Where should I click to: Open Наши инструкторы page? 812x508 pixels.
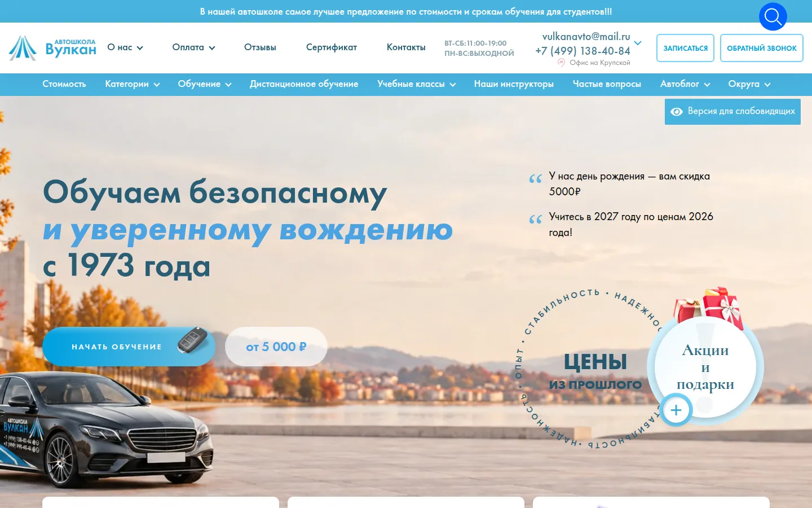tap(514, 84)
